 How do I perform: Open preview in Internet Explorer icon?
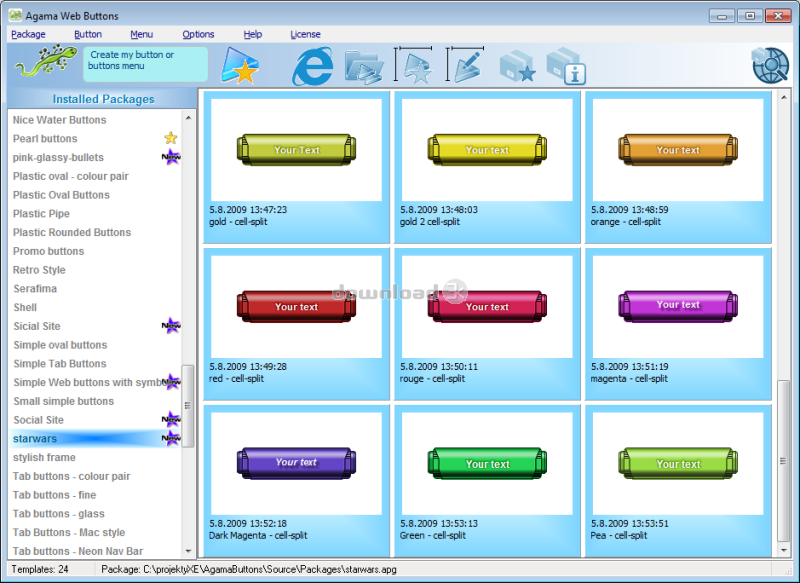tap(312, 66)
